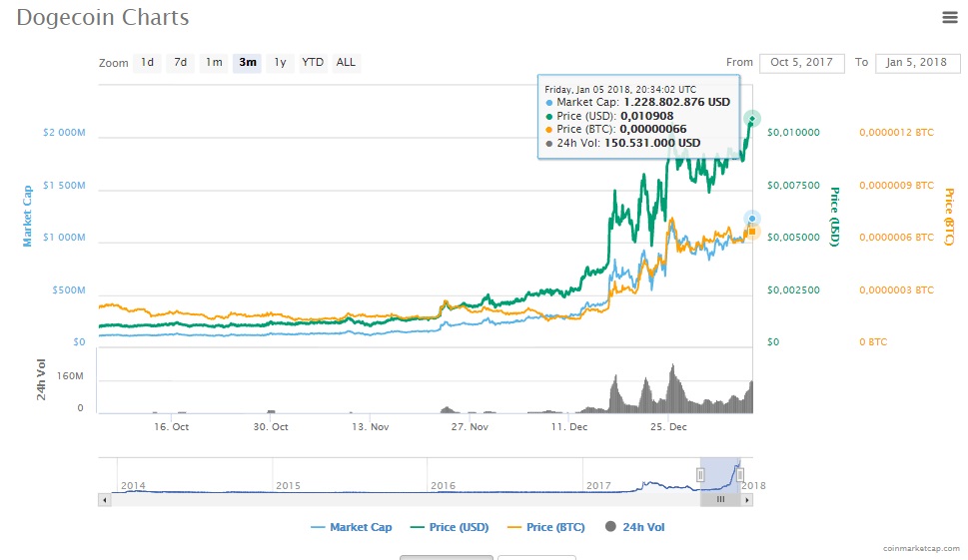Click the 2014 label in navigator
The image size is (968, 560).
[133, 486]
